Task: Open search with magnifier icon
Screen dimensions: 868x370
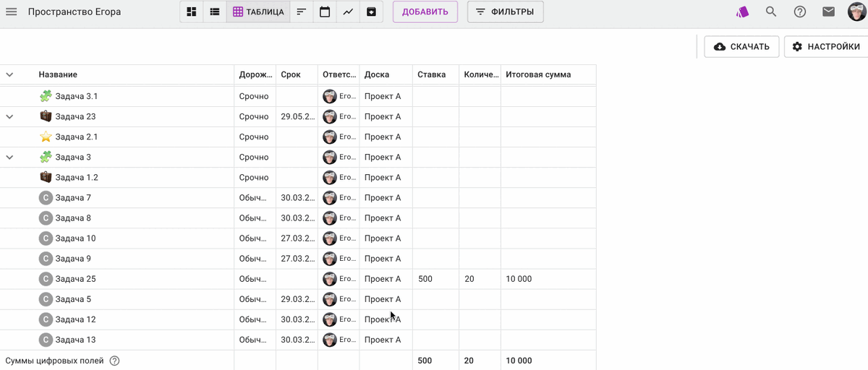Action: click(771, 12)
